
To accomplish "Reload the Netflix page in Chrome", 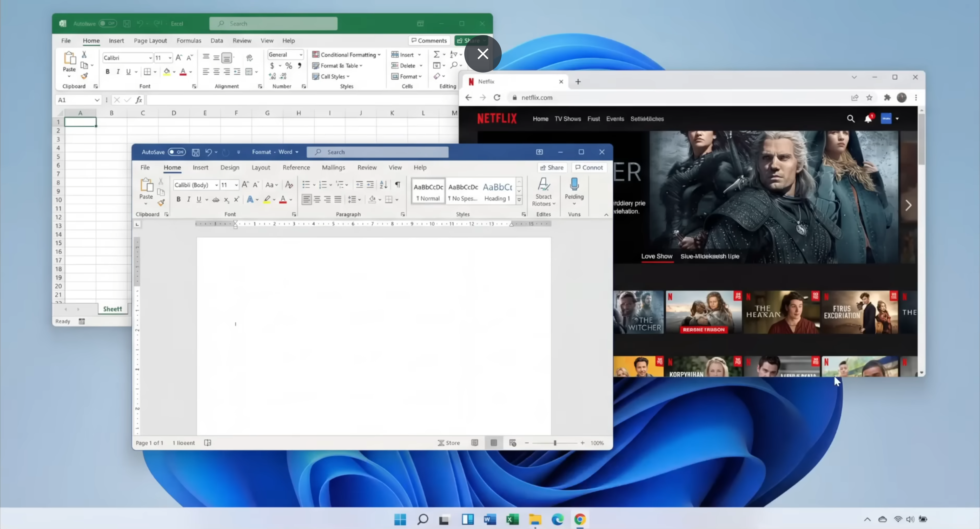I will (497, 97).
